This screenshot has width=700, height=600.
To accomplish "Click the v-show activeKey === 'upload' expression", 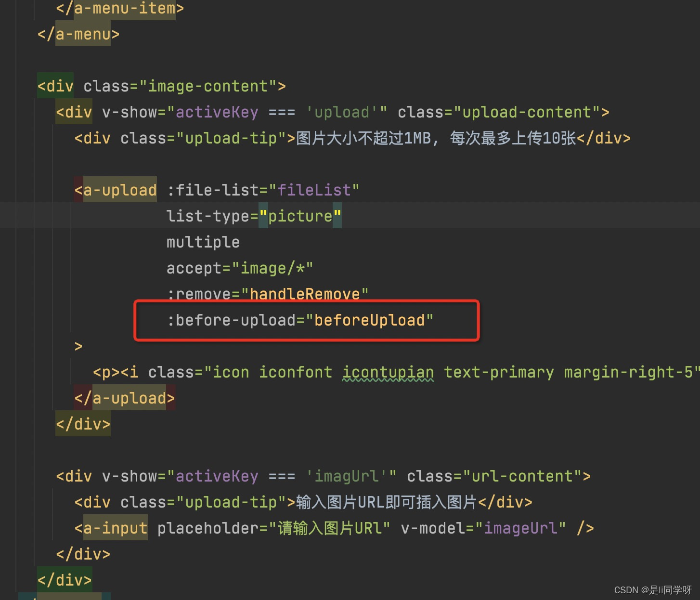I will (x=245, y=112).
